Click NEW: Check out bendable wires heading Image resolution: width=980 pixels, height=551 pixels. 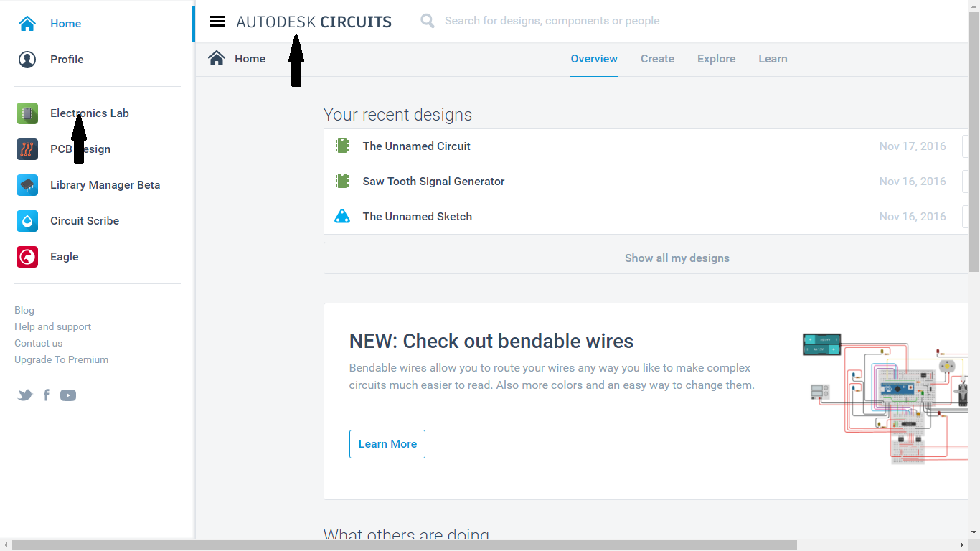point(491,341)
